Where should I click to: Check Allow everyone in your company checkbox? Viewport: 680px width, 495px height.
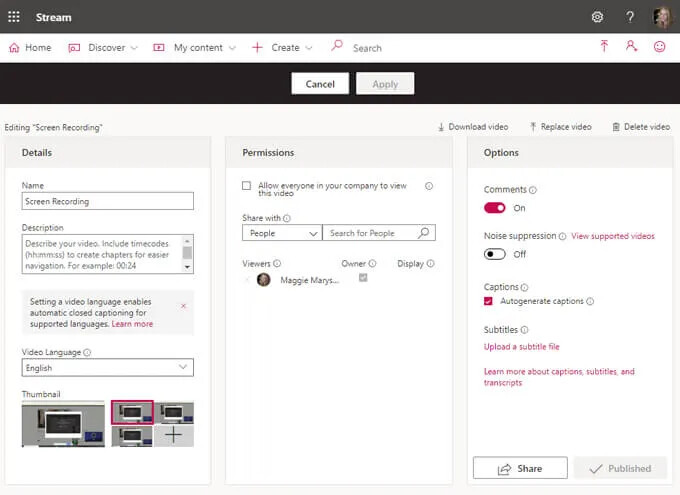click(x=247, y=186)
